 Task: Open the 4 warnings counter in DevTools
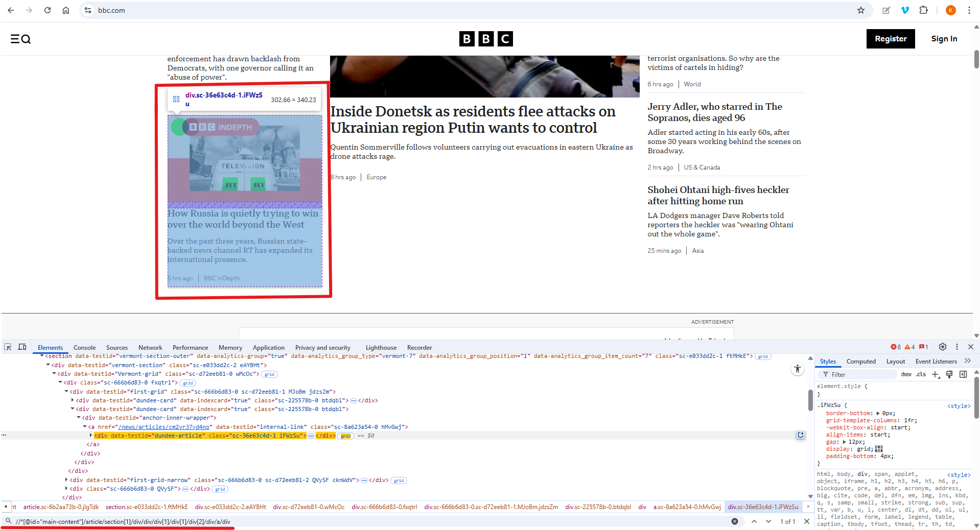tap(910, 347)
